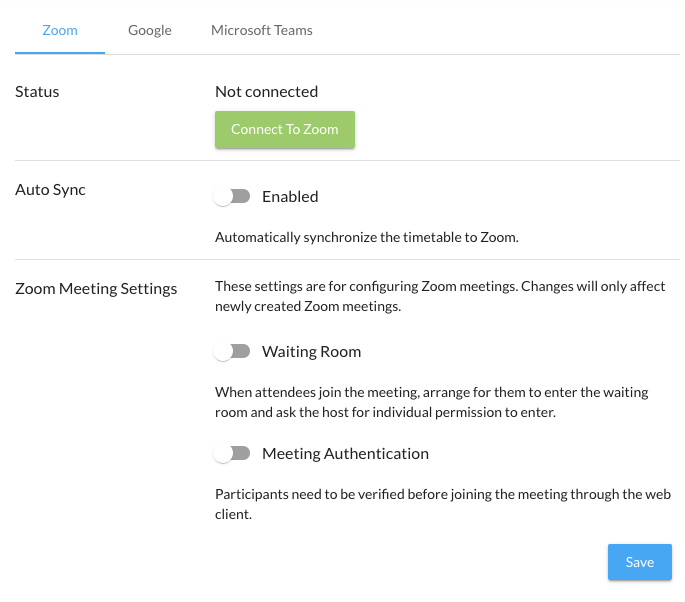This screenshot has height=602, width=685.
Task: Click the newly created meetings notice paragraph
Action: [439, 297]
